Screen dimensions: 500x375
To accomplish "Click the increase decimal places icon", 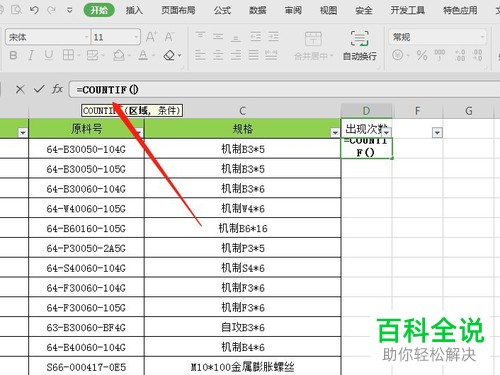I will [x=460, y=55].
